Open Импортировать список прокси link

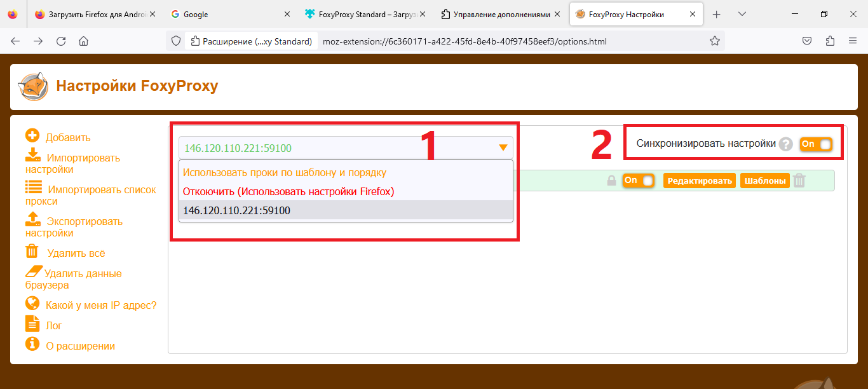coord(91,195)
